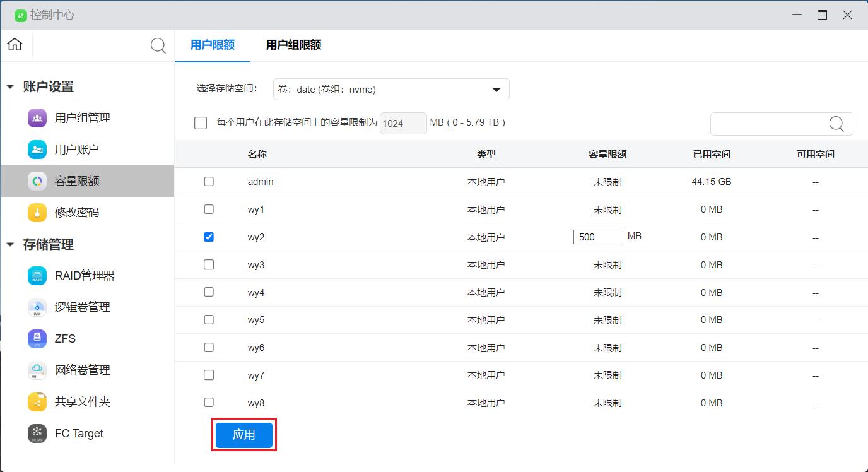The height and width of the screenshot is (472, 868).
Task: Collapse the 存储管理 section
Action: coord(10,244)
